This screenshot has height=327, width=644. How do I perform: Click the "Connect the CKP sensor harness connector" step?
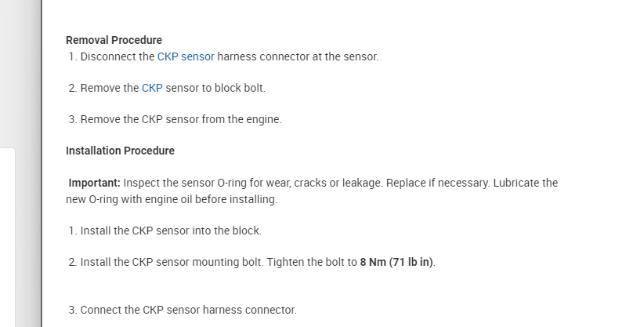(188, 310)
